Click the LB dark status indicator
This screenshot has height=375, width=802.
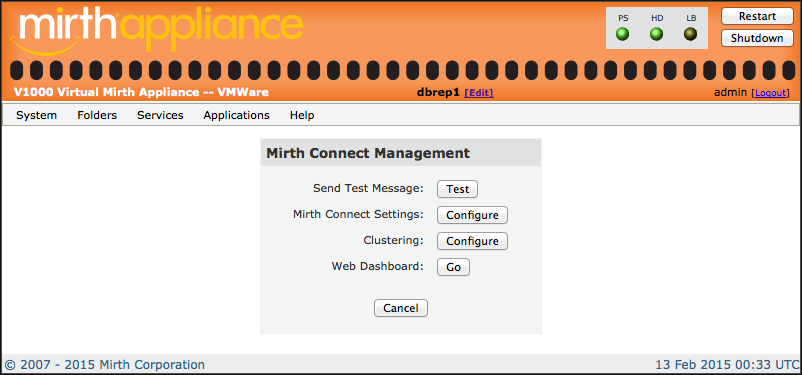tap(690, 35)
